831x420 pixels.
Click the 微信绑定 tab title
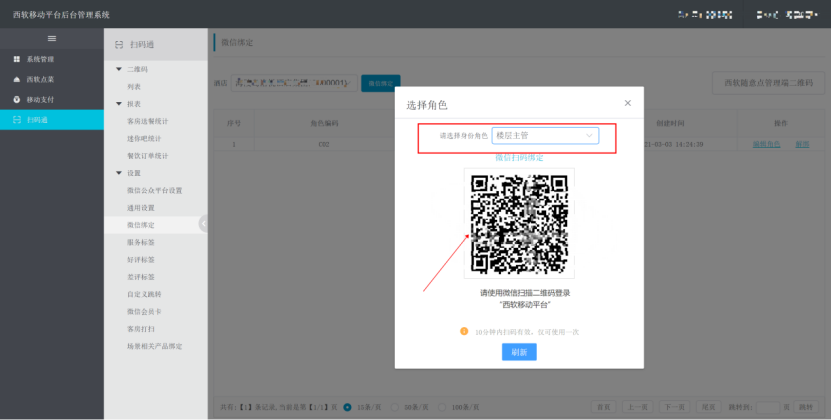tap(237, 42)
